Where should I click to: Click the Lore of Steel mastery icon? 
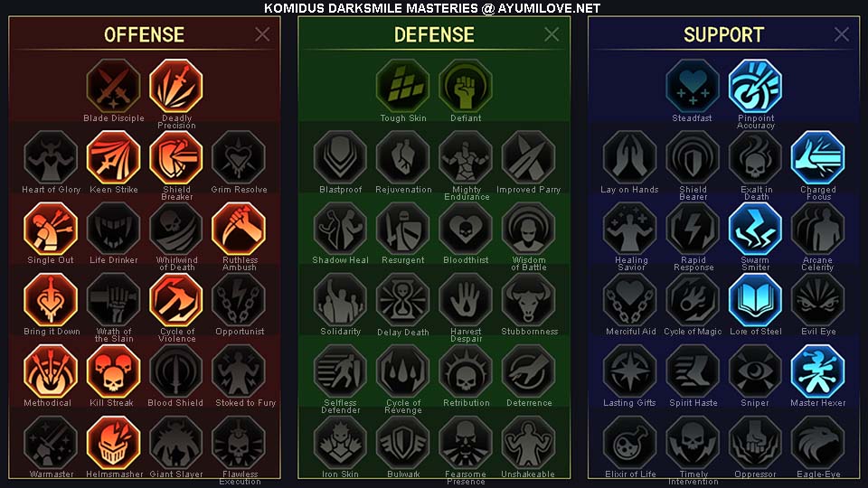(755, 300)
